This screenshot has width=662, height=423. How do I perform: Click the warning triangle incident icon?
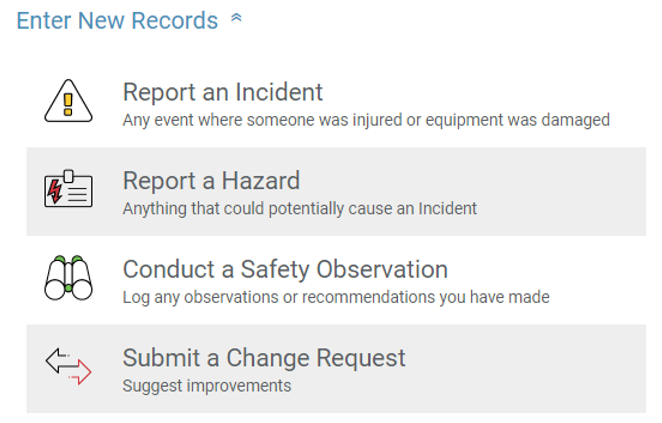tap(68, 101)
